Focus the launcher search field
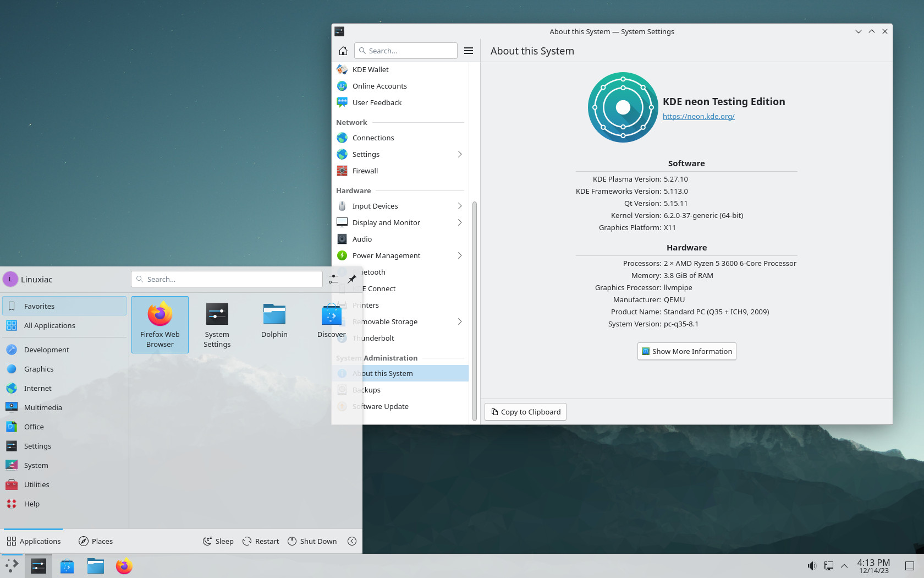 coord(227,279)
